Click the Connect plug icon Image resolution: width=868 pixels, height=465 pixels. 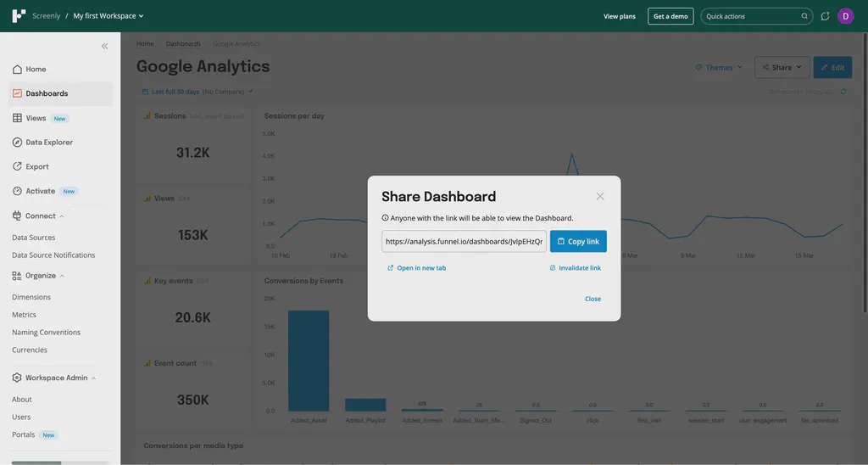click(17, 216)
